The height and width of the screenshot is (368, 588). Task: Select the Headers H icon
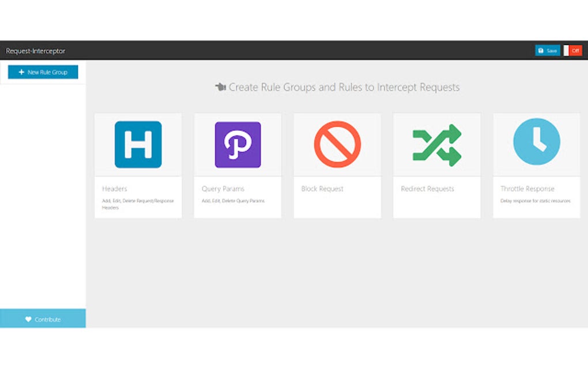(x=138, y=144)
